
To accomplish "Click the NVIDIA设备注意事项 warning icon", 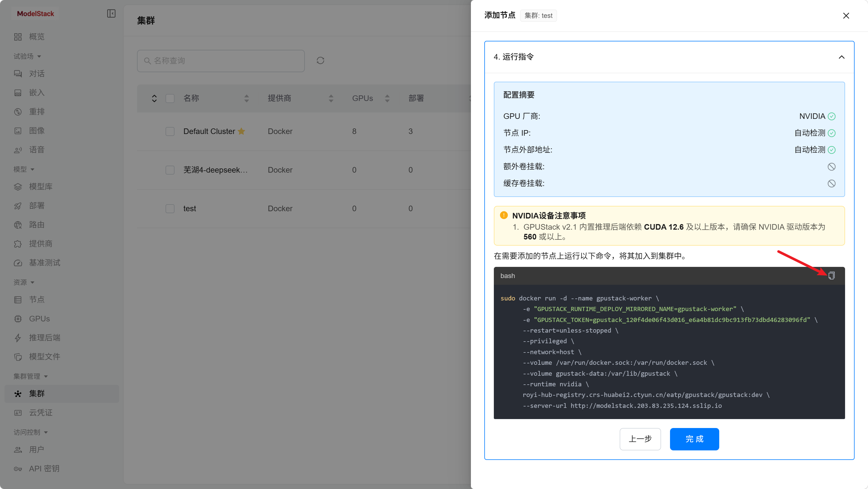I will click(x=504, y=215).
